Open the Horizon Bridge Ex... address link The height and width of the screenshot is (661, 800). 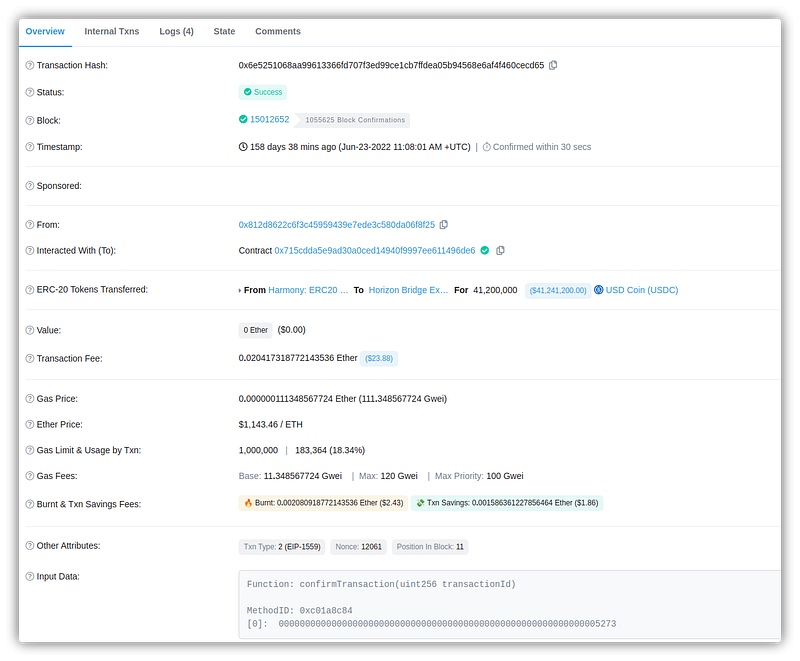[x=407, y=290]
